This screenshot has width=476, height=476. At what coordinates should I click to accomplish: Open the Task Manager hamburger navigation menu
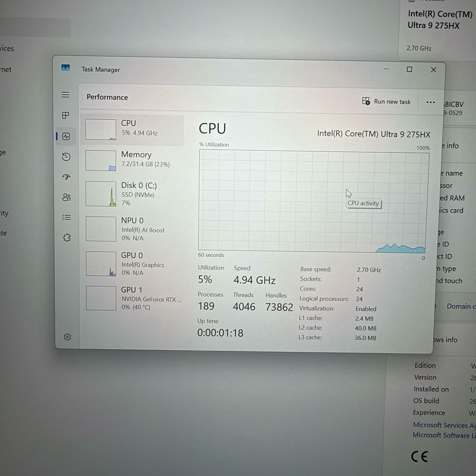pos(65,95)
